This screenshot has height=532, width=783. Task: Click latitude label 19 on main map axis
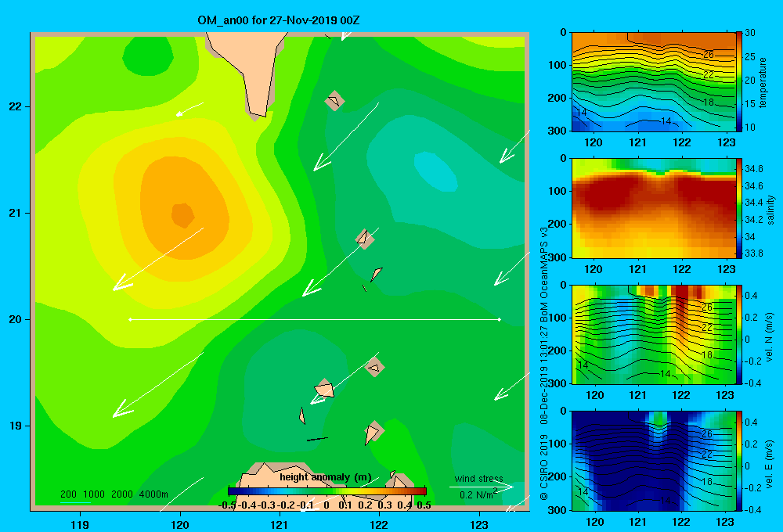click(16, 426)
